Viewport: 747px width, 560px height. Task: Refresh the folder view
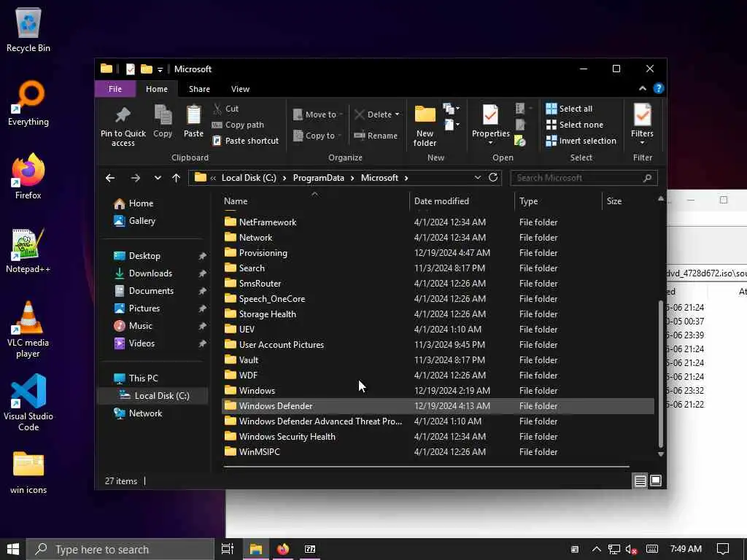coord(493,178)
